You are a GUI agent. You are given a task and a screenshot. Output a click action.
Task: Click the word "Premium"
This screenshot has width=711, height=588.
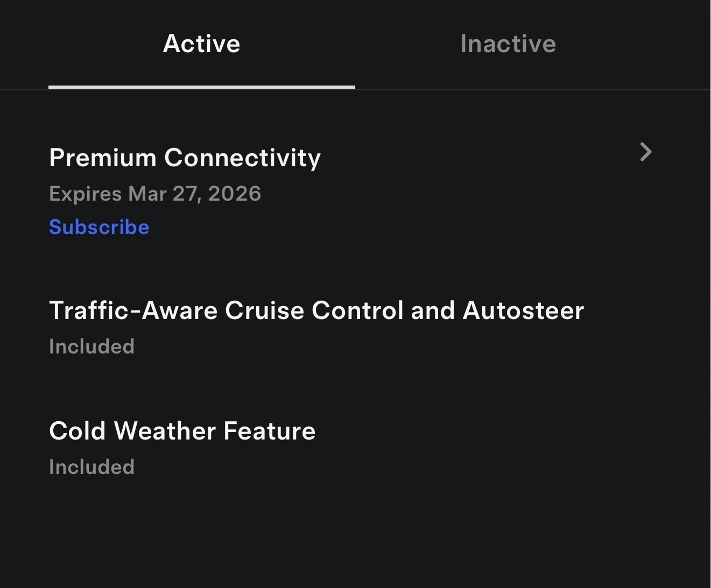(x=102, y=158)
